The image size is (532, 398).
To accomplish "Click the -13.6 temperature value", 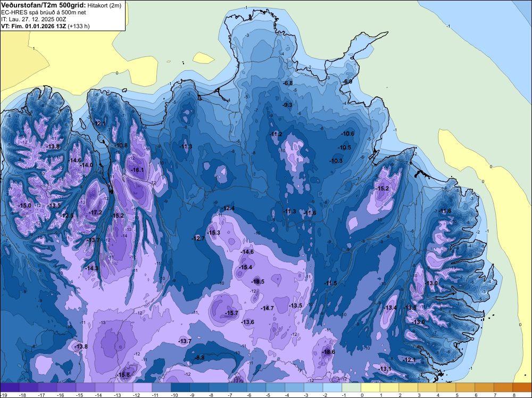I will [x=247, y=322].
